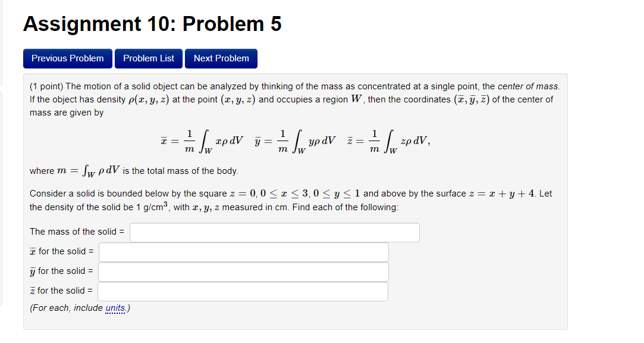Click the navigation button labeled Problem List
644x343 pixels.
pyautogui.click(x=148, y=58)
